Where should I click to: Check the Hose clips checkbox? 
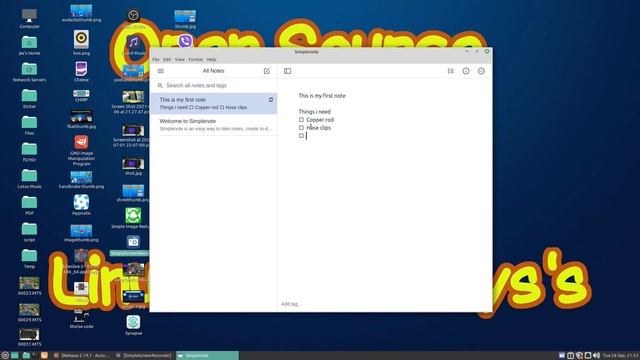(301, 128)
